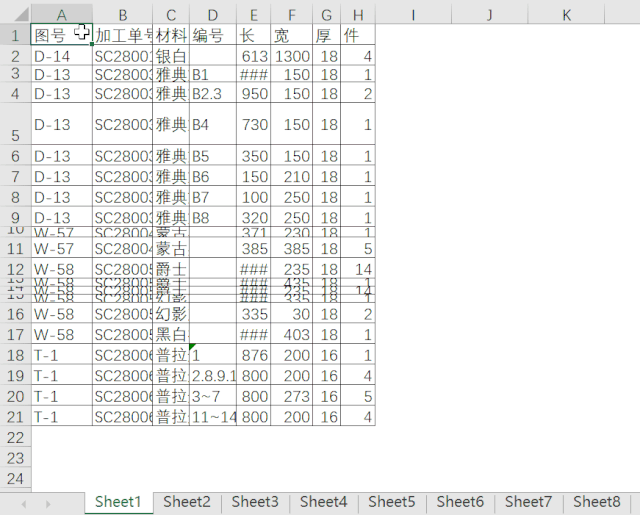
Task: Click cell A1 containing 图号
Action: [62, 35]
